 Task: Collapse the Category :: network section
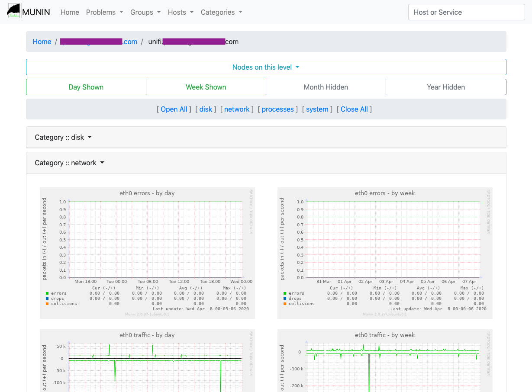click(70, 163)
